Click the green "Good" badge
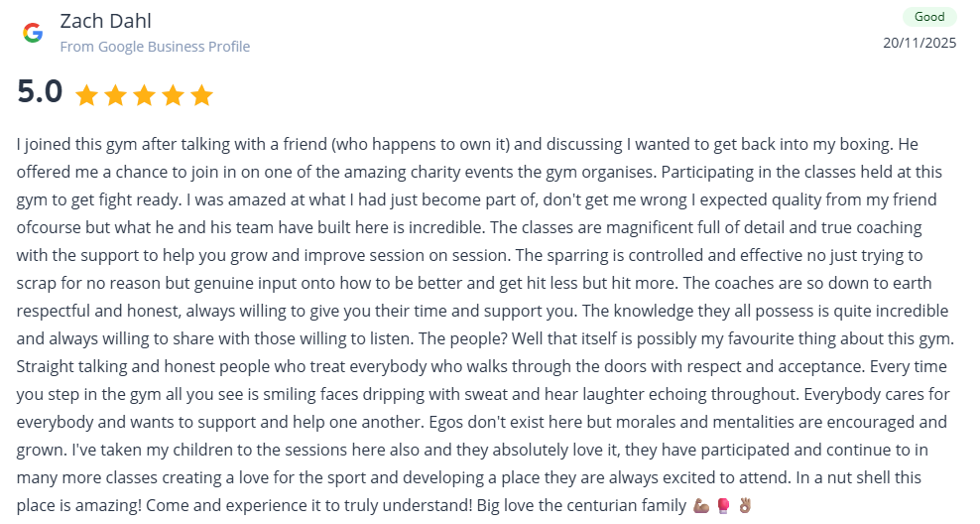This screenshot has width=980, height=524. (929, 17)
